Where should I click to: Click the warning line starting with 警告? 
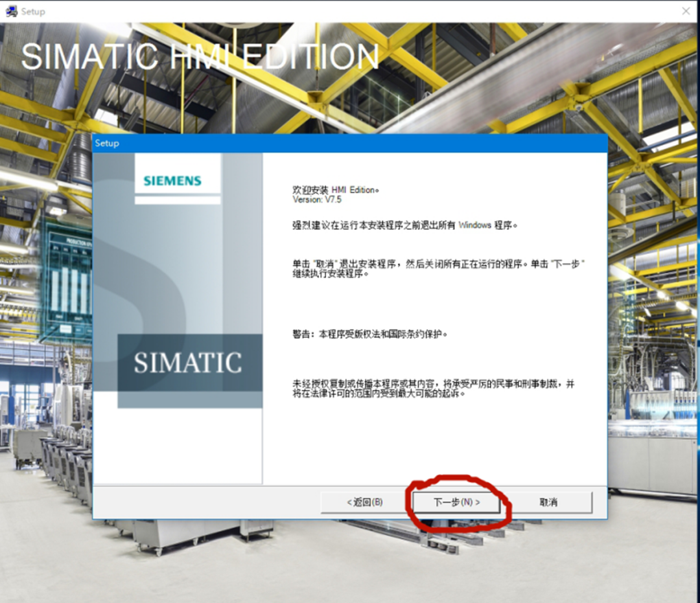click(369, 334)
